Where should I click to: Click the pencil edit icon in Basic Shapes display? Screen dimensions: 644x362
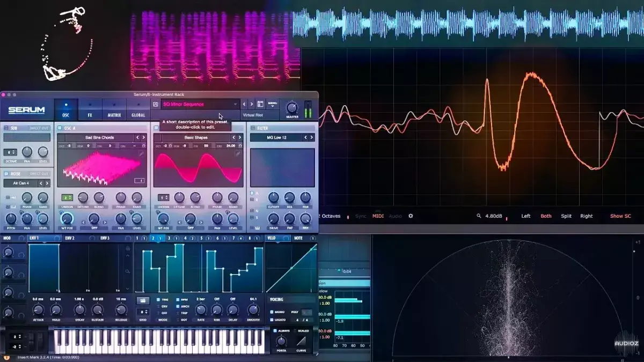(x=238, y=153)
